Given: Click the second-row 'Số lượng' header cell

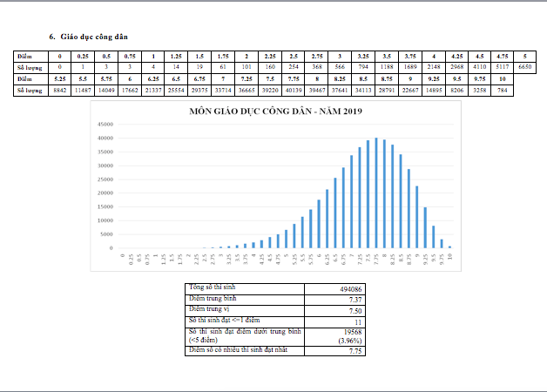Looking at the screenshot, I should pos(30,91).
